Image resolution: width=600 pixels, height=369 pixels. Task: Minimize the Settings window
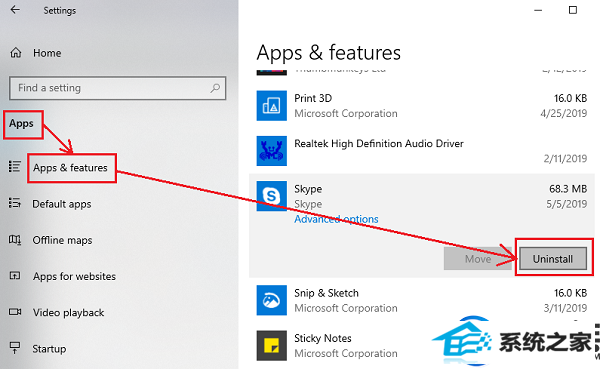click(x=538, y=10)
